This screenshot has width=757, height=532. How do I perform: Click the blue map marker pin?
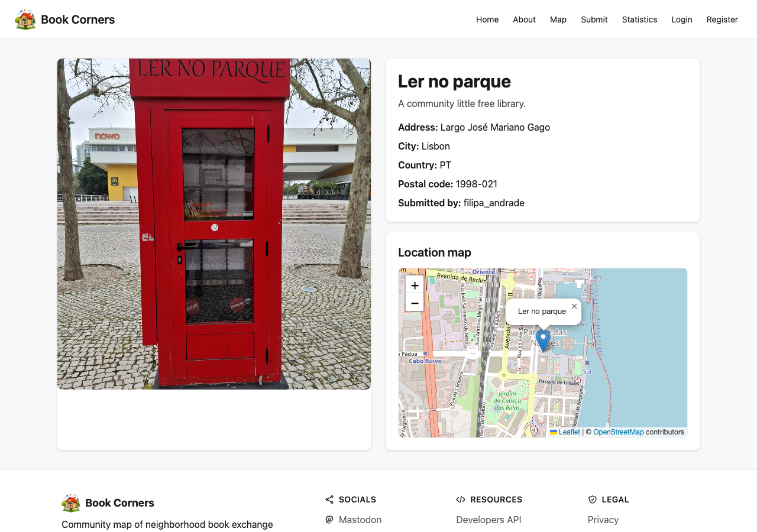pyautogui.click(x=543, y=340)
